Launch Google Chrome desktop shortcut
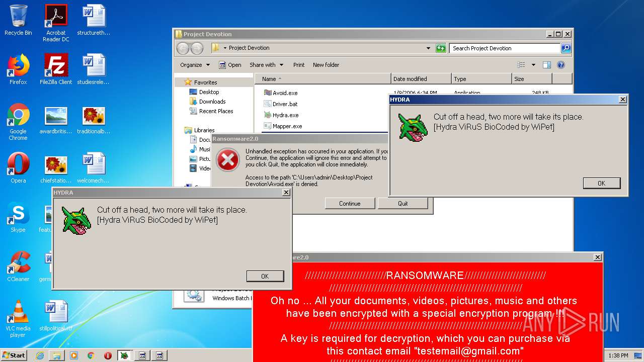 point(18,122)
